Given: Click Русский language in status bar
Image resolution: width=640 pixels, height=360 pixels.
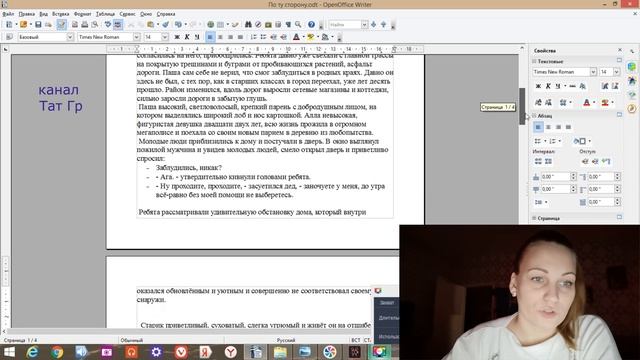Looking at the screenshot, I should [x=286, y=340].
